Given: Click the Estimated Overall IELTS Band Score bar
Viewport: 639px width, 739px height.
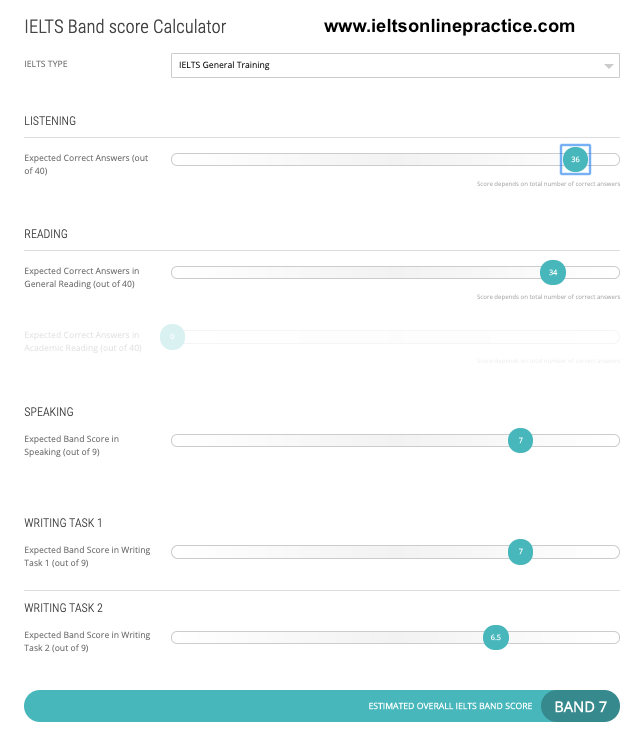Looking at the screenshot, I should (x=280, y=707).
